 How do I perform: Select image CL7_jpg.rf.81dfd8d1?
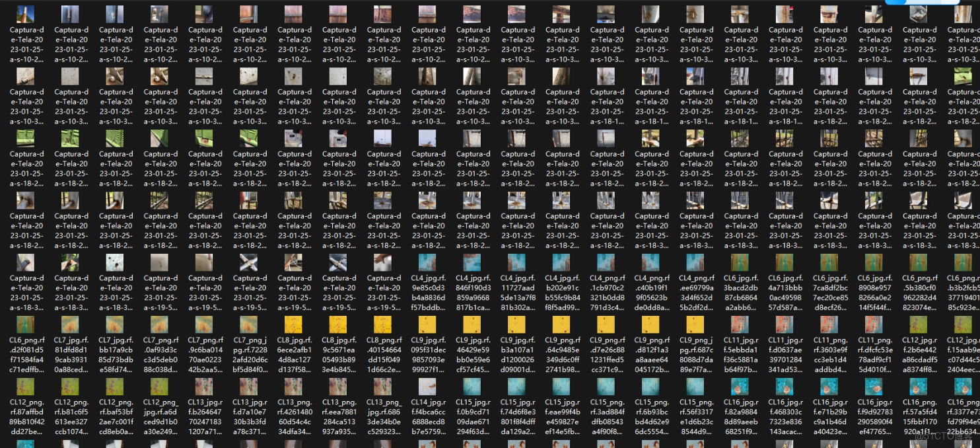point(70,325)
